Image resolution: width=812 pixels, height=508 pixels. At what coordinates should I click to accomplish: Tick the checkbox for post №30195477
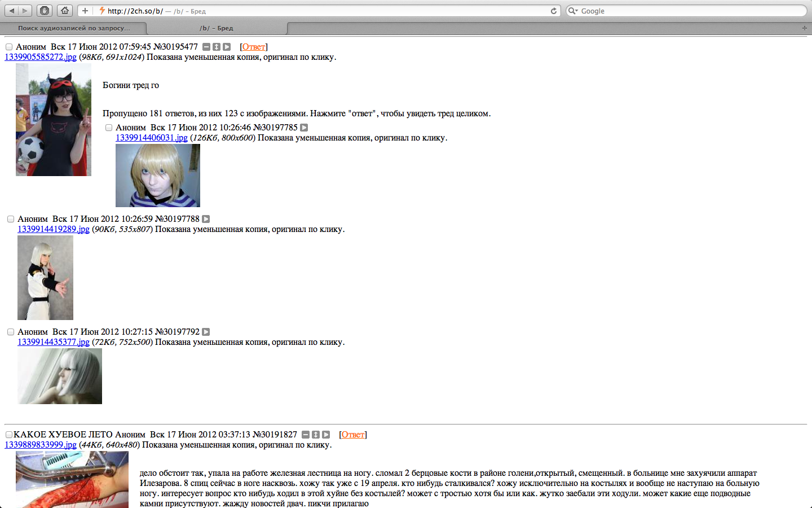pyautogui.click(x=9, y=47)
